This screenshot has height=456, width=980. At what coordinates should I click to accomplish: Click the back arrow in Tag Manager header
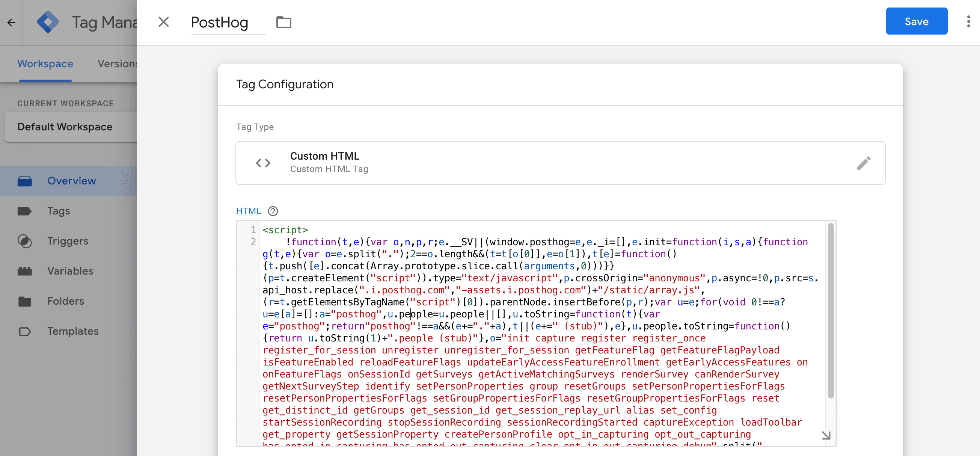(x=11, y=23)
